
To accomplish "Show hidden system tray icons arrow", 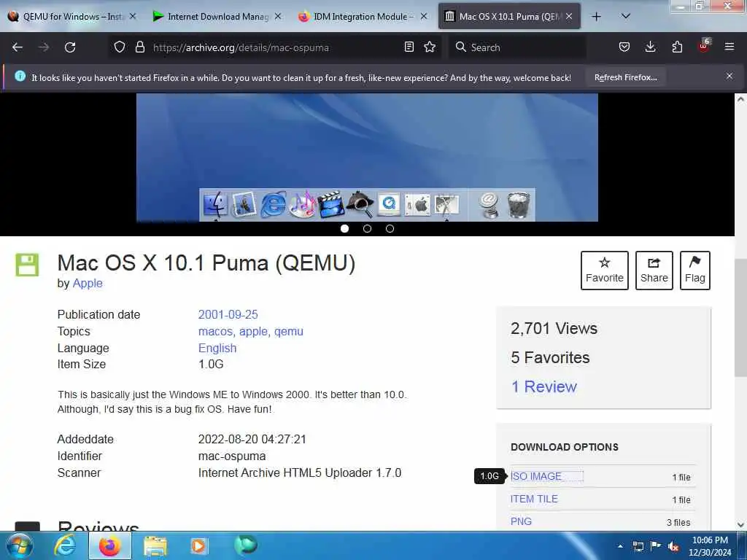I will [x=620, y=546].
